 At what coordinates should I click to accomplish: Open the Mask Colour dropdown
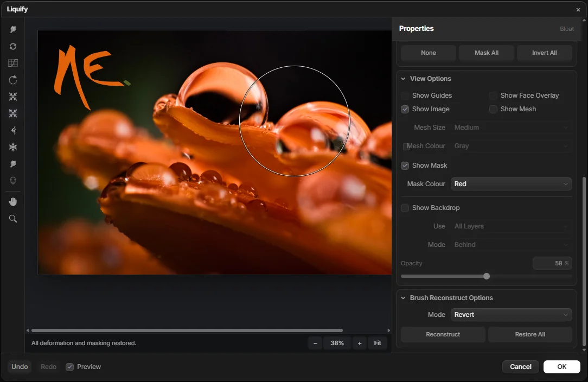(x=511, y=184)
